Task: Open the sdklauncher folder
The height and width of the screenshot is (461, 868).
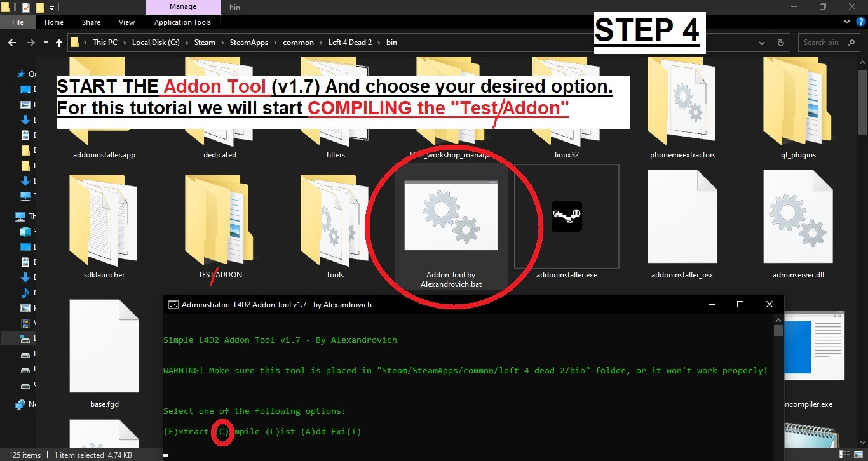Action: [x=104, y=219]
